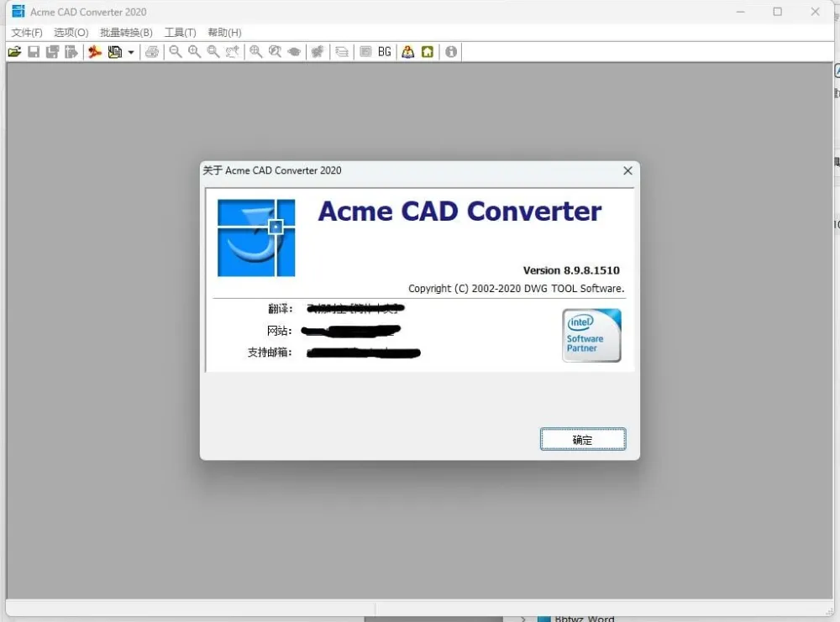Screen dimensions: 840x622
Task: Open the program information icon on the toolbar
Action: (x=450, y=51)
